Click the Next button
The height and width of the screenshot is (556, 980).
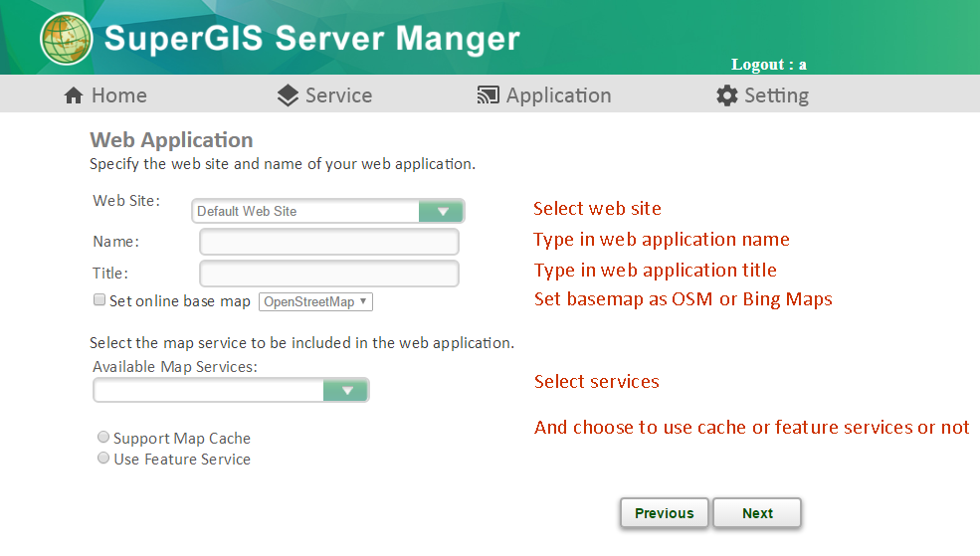[x=757, y=513]
